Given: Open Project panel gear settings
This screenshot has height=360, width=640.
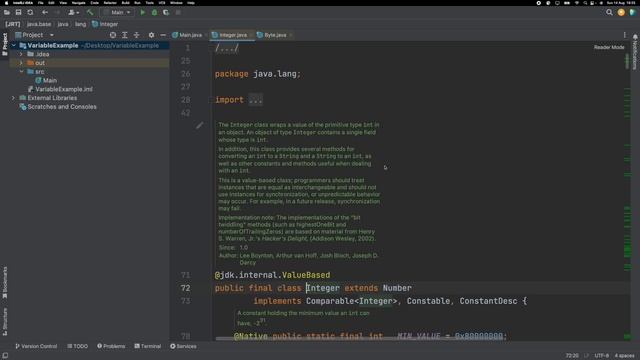Looking at the screenshot, I should (151, 35).
